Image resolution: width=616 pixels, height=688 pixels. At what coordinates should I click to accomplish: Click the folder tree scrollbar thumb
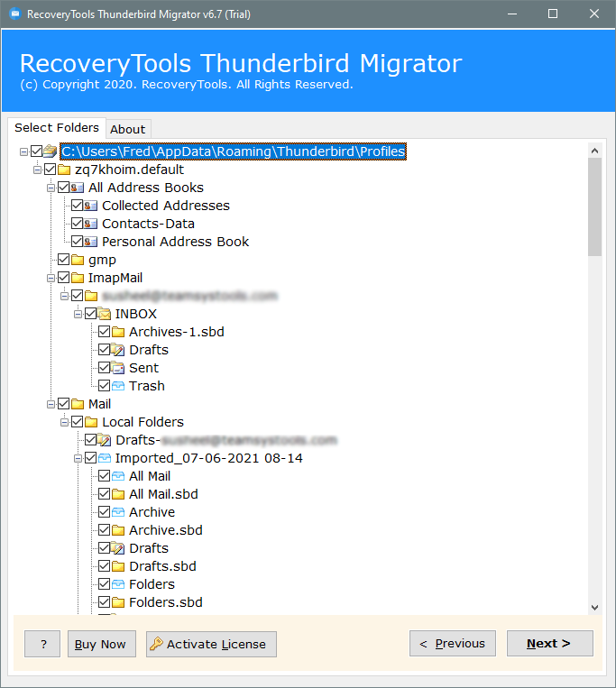[x=595, y=206]
